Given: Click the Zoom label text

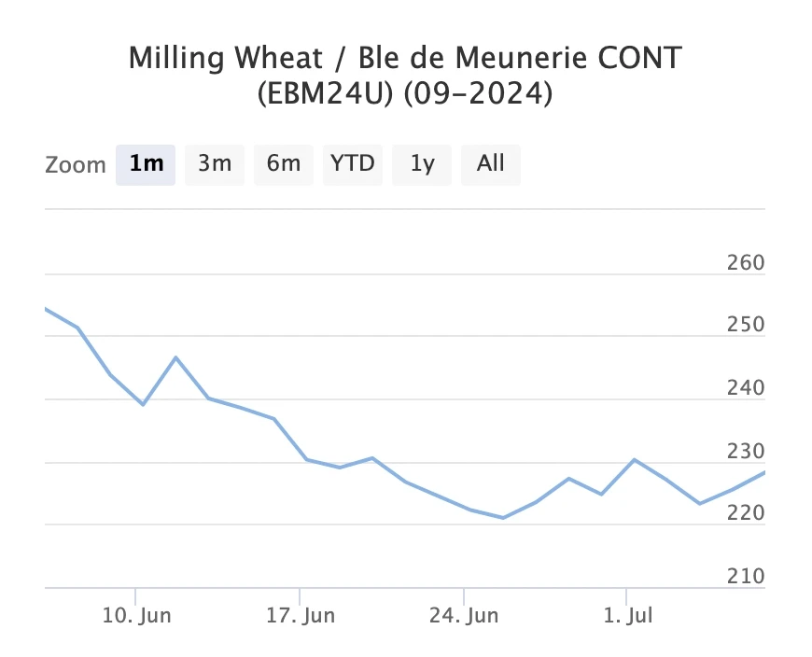Looking at the screenshot, I should click(x=76, y=165).
